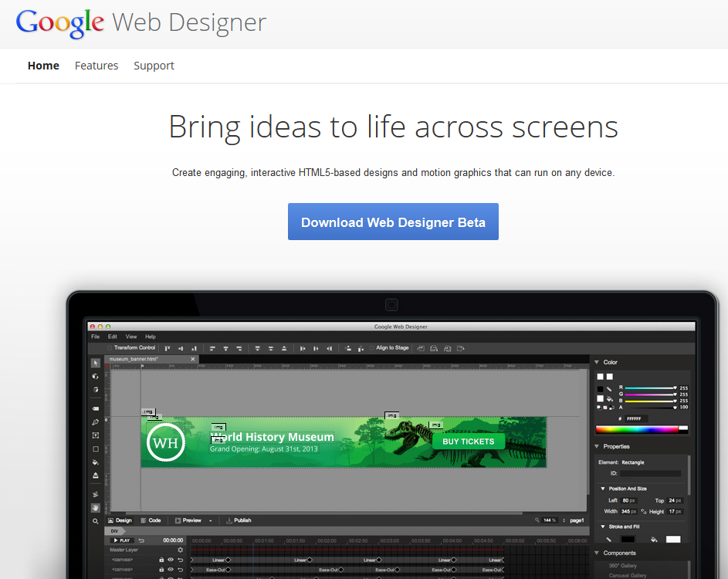Activate the Hand pan tool
This screenshot has width=728, height=579.
[96, 507]
